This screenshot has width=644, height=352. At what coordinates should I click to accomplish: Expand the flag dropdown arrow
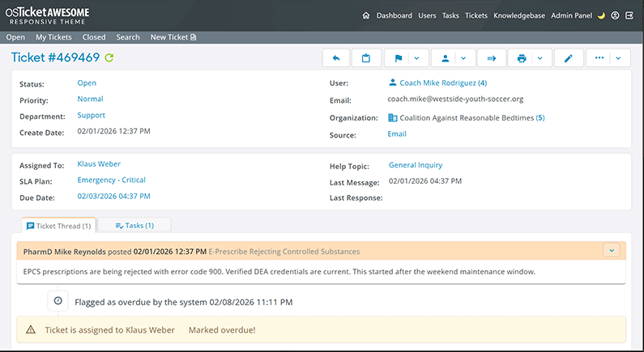click(416, 58)
